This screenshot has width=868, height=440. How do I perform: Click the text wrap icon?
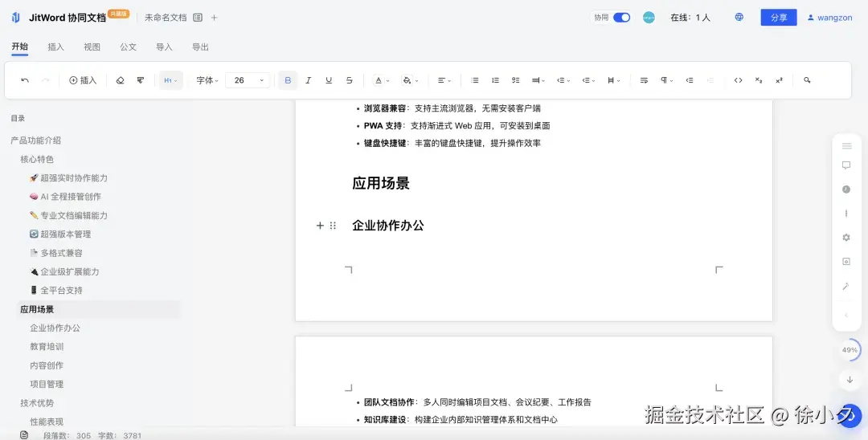pyautogui.click(x=644, y=80)
